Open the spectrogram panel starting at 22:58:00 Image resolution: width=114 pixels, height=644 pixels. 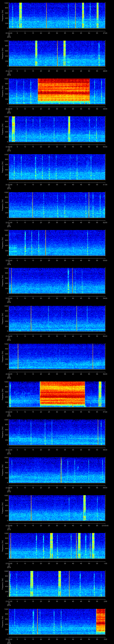coord(57,470)
